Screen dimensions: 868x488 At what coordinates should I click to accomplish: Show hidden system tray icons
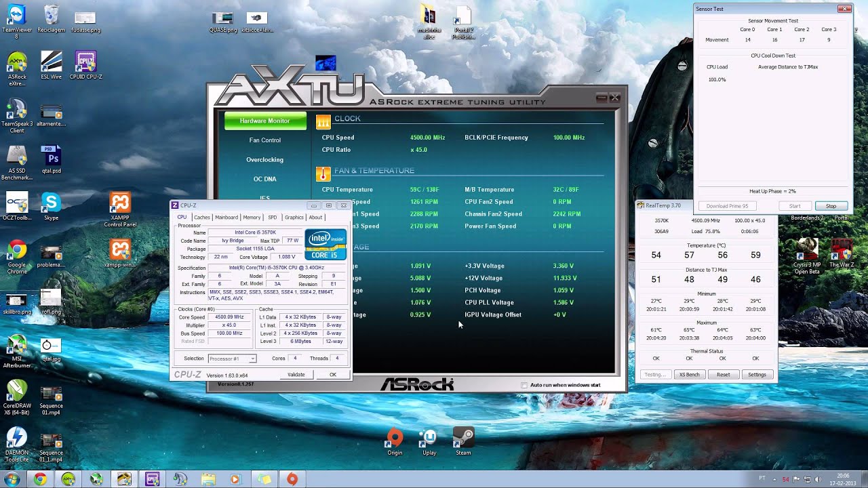point(776,479)
